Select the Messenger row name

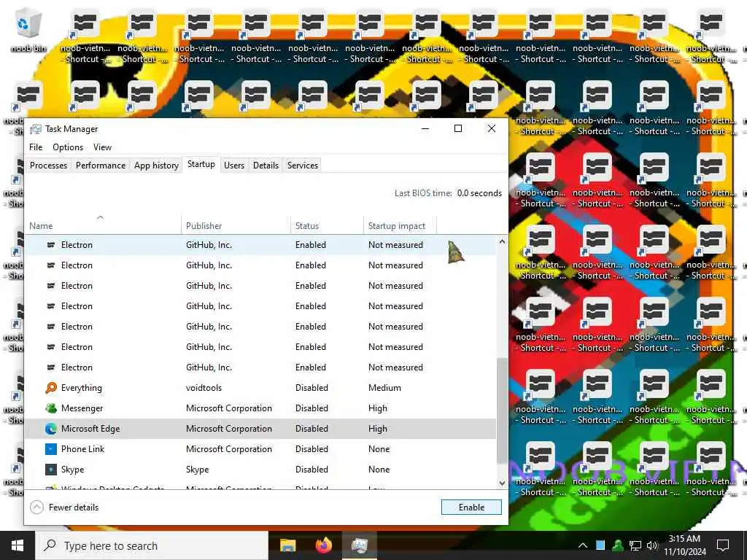pos(82,408)
